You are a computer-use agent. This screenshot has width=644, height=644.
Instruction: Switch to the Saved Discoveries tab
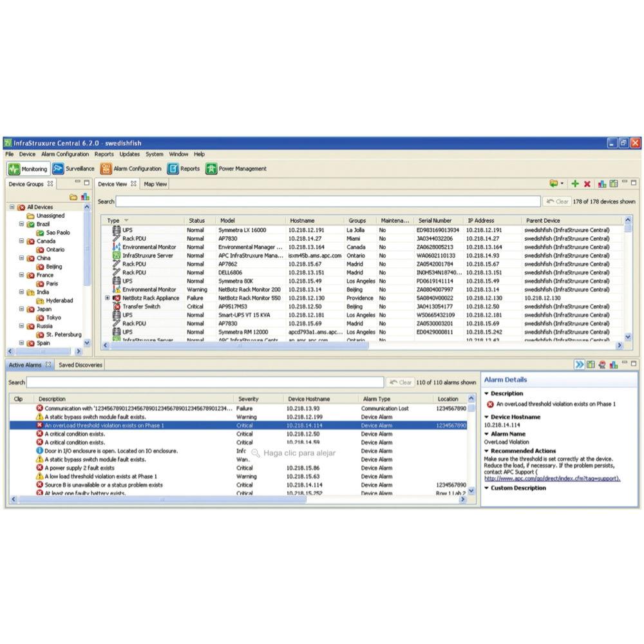click(x=80, y=365)
